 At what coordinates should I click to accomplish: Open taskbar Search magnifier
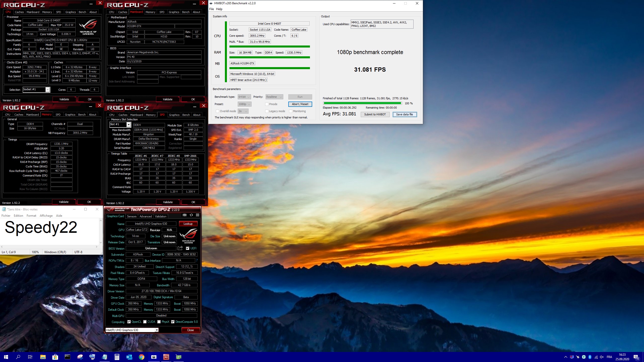click(18, 357)
